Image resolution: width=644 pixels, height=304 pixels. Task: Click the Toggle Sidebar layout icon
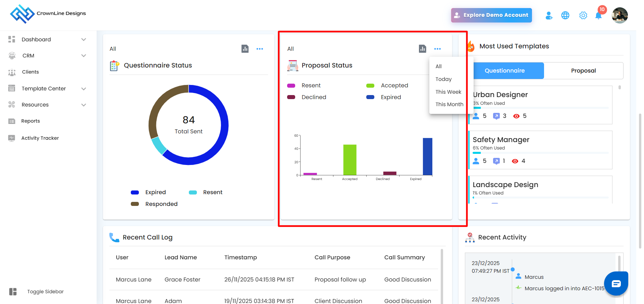(x=13, y=292)
